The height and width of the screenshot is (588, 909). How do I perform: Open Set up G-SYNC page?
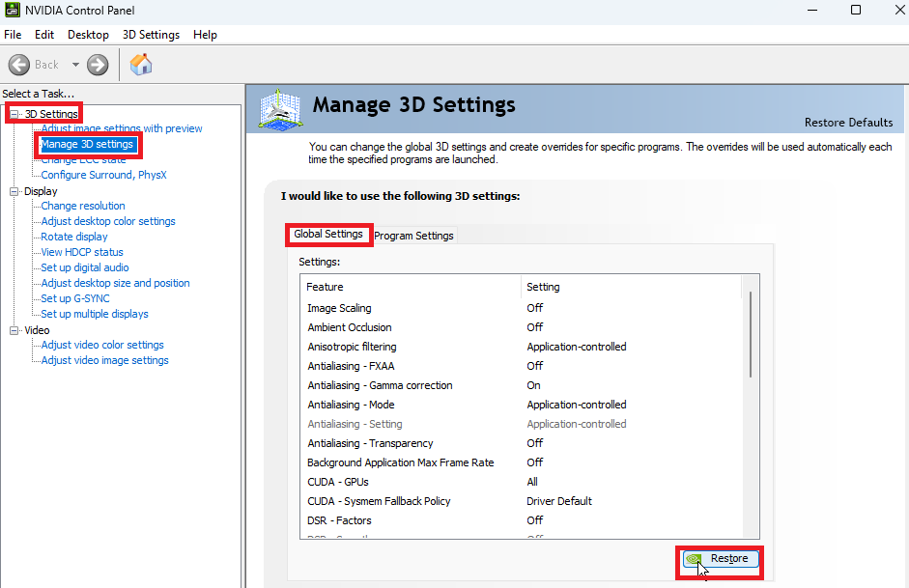(x=75, y=298)
